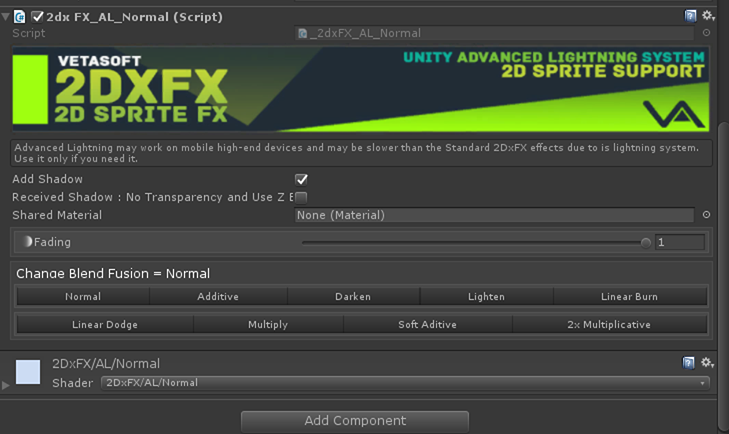Select the Linear Dodge blend mode
Screen dimensions: 729x434
point(105,324)
